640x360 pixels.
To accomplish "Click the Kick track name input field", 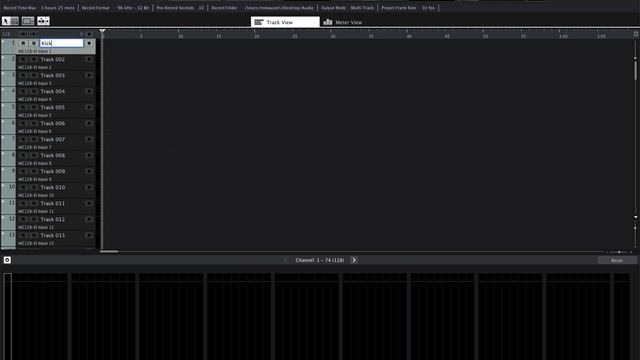I will pyautogui.click(x=61, y=43).
